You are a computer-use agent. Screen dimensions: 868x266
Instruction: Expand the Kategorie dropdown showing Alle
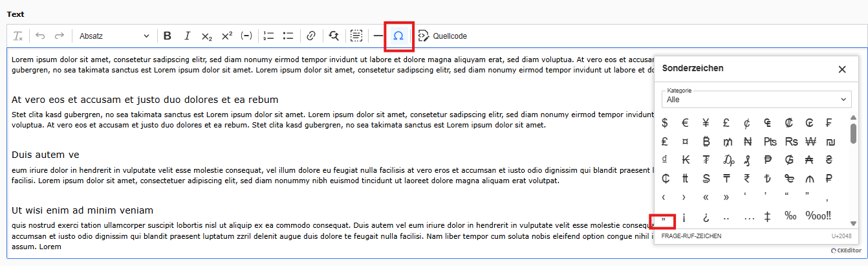(755, 100)
